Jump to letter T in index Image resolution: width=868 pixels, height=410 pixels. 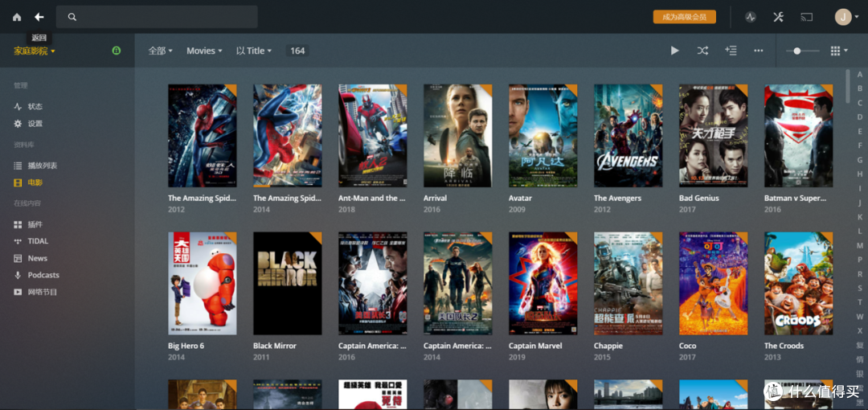tap(860, 302)
